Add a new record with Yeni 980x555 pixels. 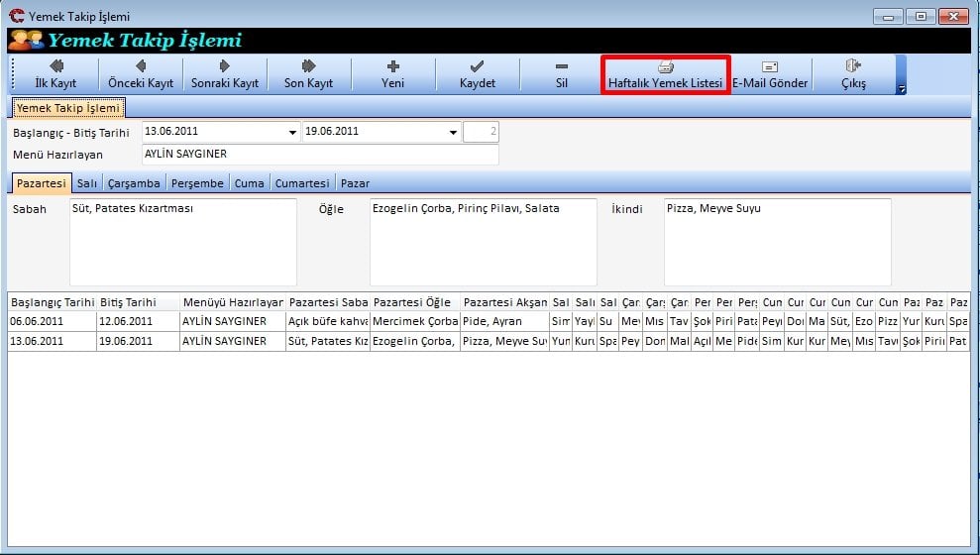(393, 74)
